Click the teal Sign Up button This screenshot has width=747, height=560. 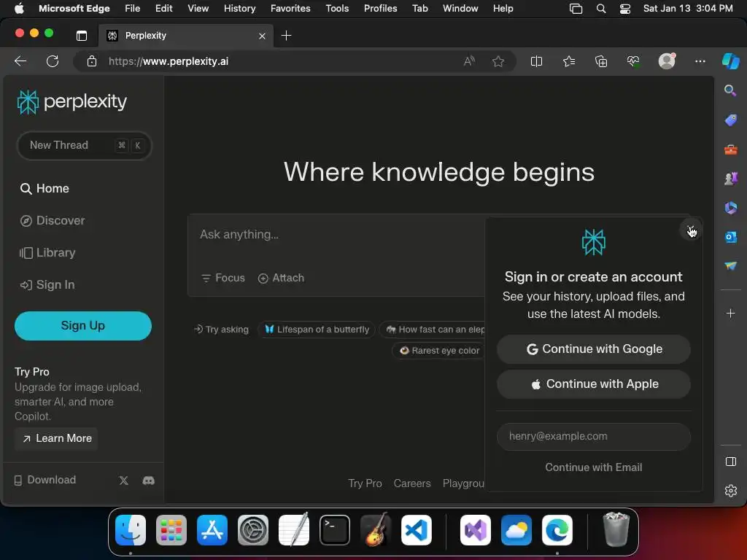tap(83, 326)
